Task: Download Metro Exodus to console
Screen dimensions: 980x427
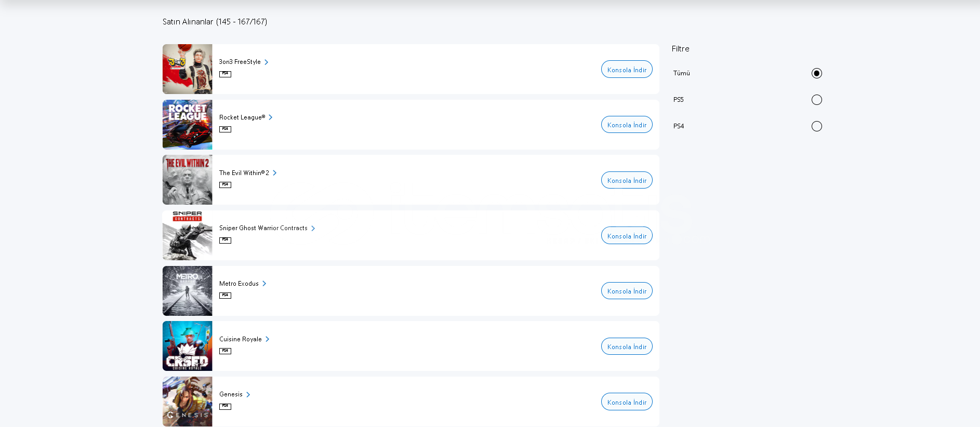Action: coord(627,291)
